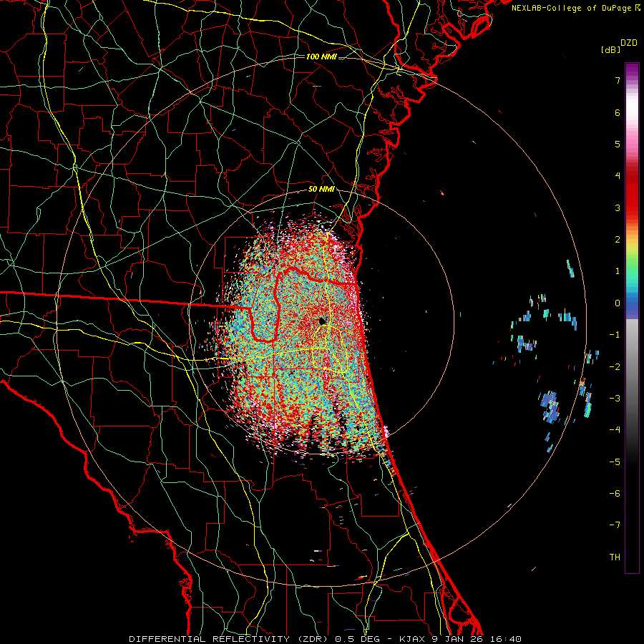The height and width of the screenshot is (644, 644).
Task: Click the TH threshold label on legend
Action: coord(615,557)
